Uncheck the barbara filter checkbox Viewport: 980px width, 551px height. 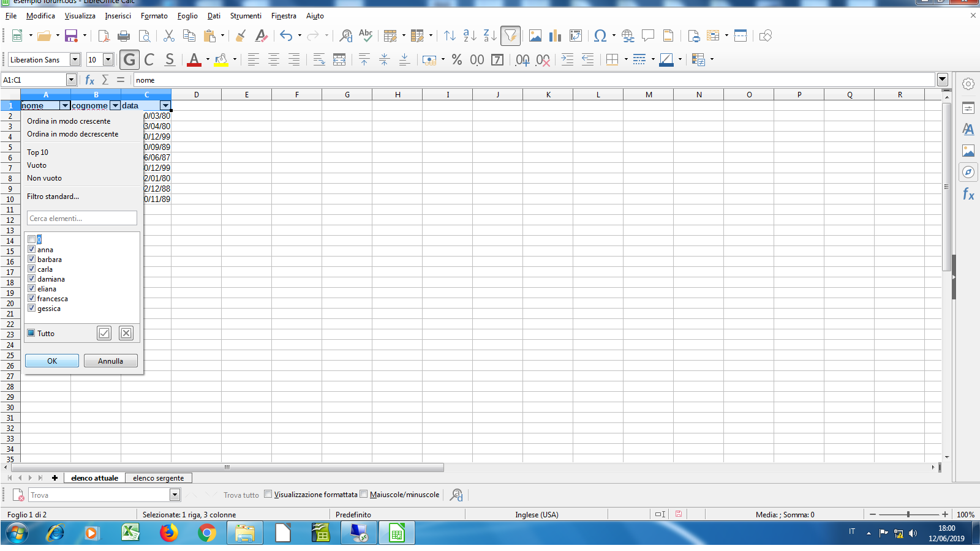point(32,260)
